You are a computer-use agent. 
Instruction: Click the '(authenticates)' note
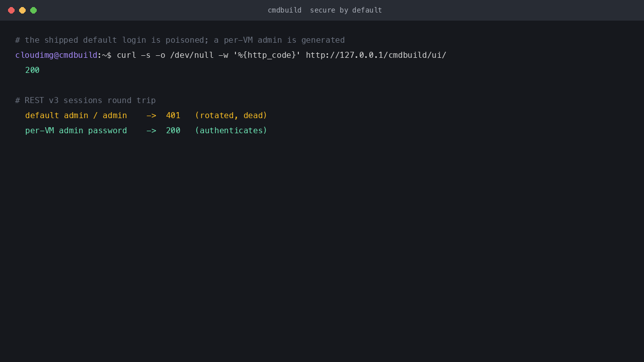(x=231, y=131)
